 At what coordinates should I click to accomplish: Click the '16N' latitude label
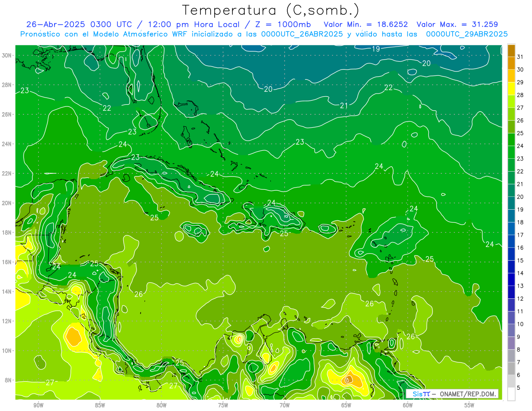(7, 262)
